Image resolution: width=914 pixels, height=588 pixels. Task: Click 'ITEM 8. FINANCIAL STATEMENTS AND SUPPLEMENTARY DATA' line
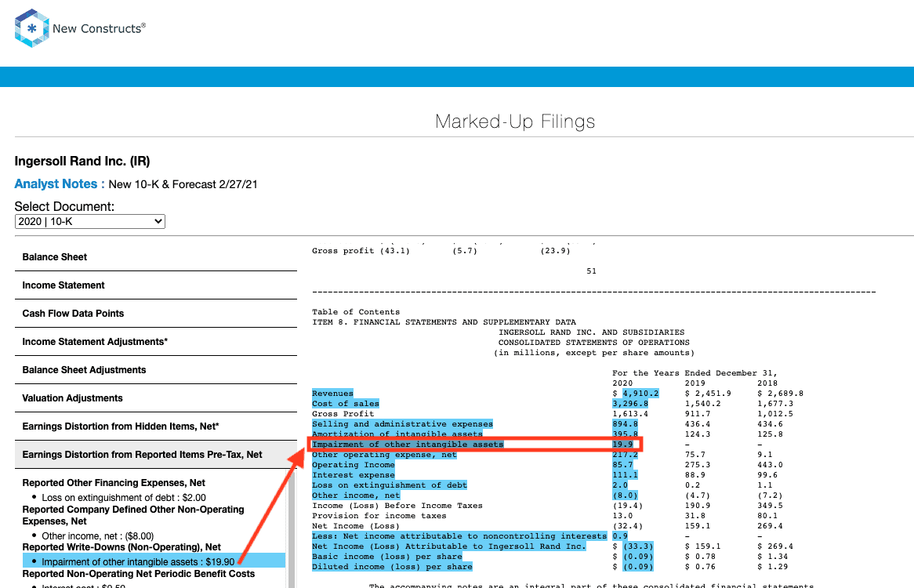pyautogui.click(x=444, y=321)
